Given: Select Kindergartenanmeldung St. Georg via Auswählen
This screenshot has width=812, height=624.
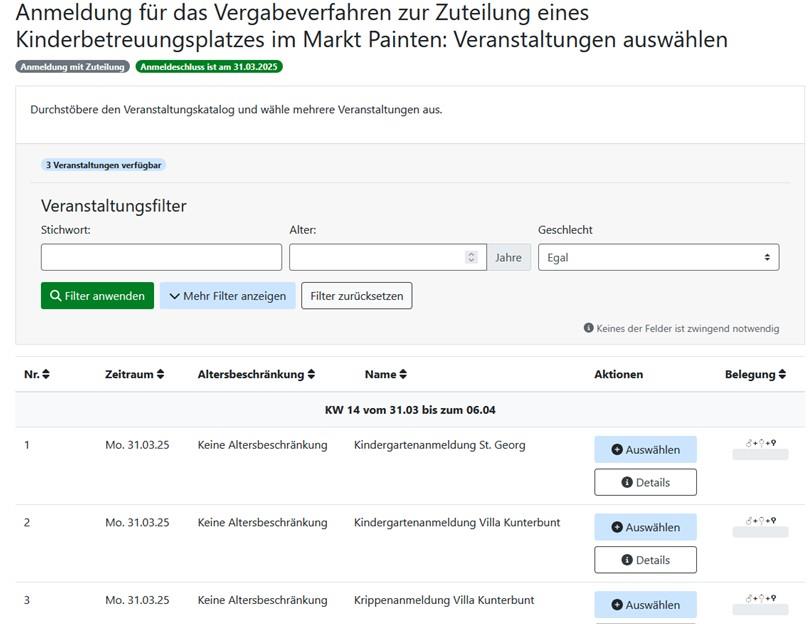Looking at the screenshot, I should click(x=646, y=449).
